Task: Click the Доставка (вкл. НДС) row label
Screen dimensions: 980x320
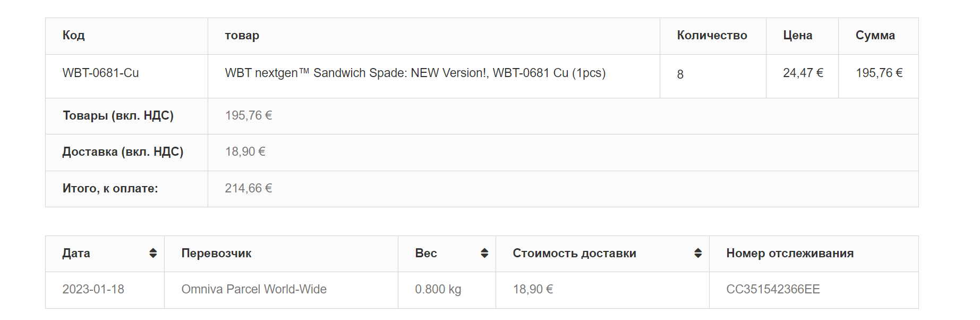Action: pyautogui.click(x=123, y=151)
